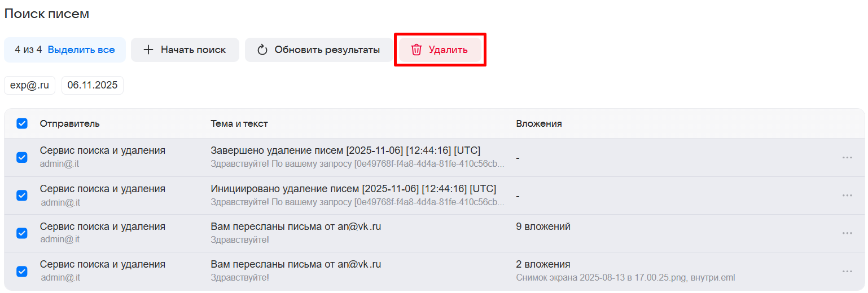The image size is (868, 293).
Task: Click the "Вложения" column header
Action: pyautogui.click(x=538, y=123)
